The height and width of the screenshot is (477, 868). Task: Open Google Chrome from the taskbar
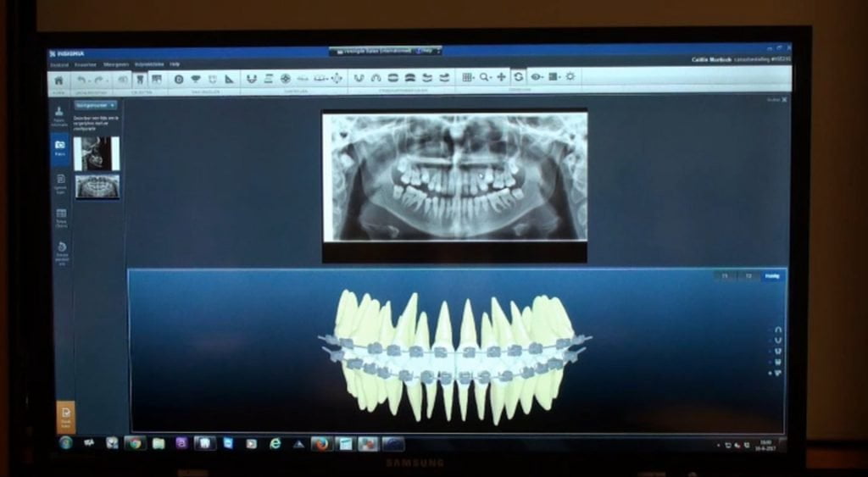coord(135,443)
